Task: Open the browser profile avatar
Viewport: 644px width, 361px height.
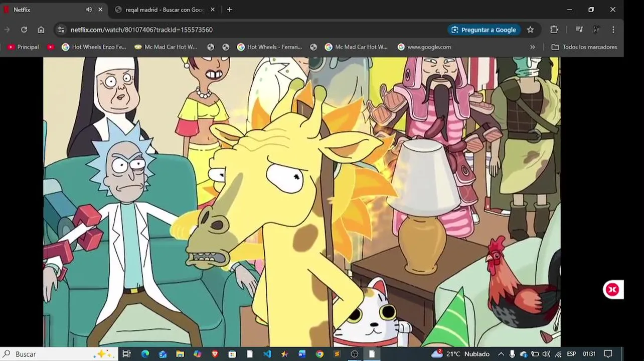Action: point(596,30)
